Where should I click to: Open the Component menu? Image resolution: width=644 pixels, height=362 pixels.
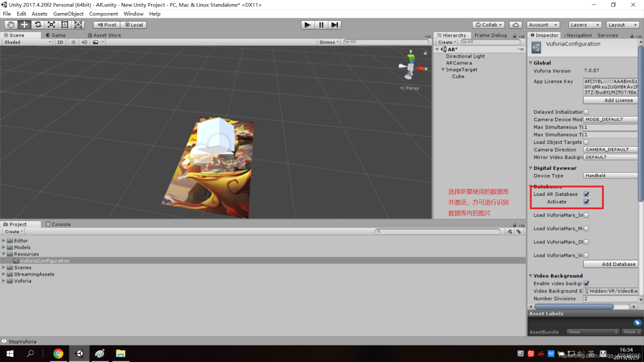click(104, 14)
